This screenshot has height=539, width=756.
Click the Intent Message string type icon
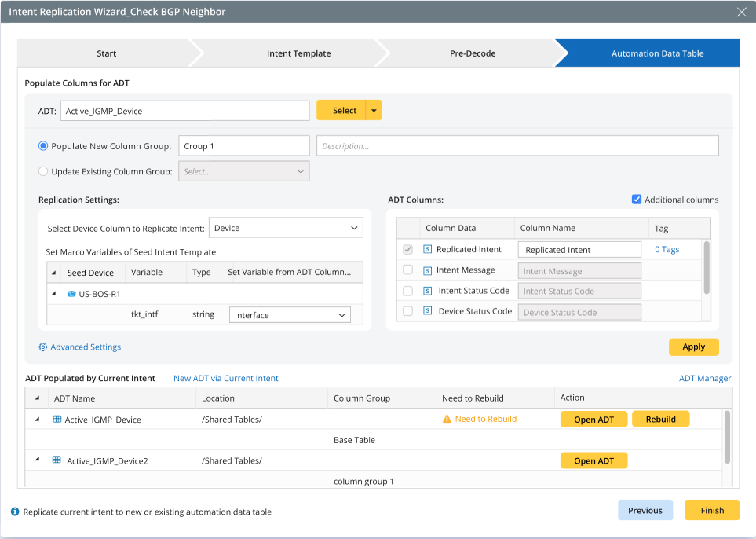point(428,270)
